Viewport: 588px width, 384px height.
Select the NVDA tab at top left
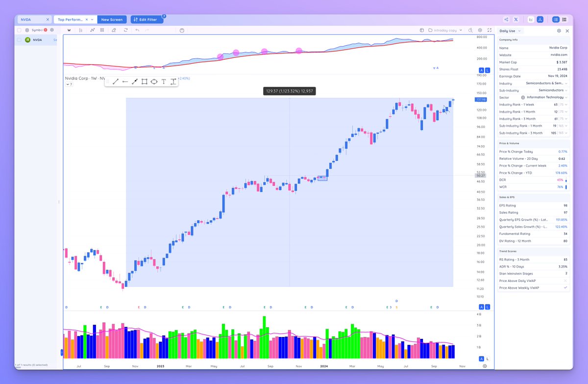coord(27,19)
